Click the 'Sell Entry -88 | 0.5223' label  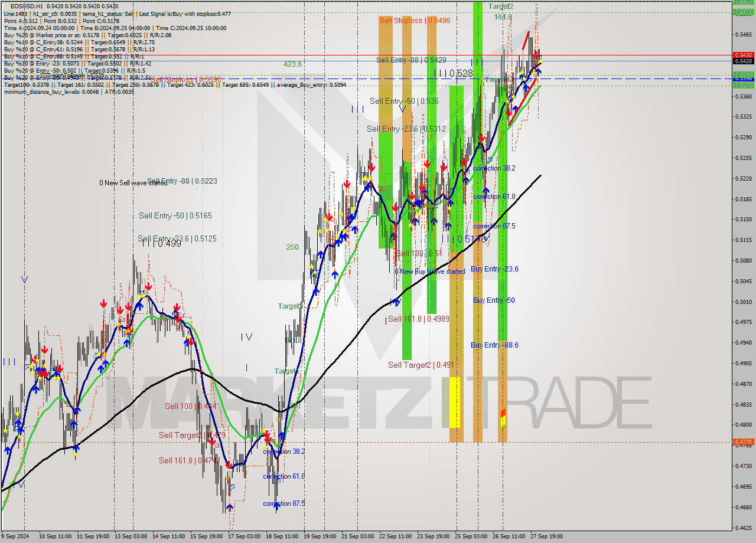pyautogui.click(x=182, y=181)
